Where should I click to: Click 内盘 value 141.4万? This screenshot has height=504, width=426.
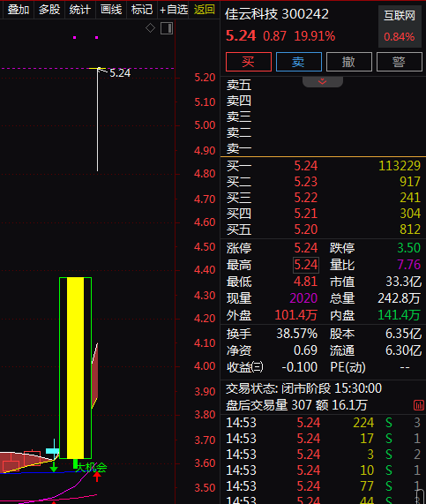pos(399,315)
